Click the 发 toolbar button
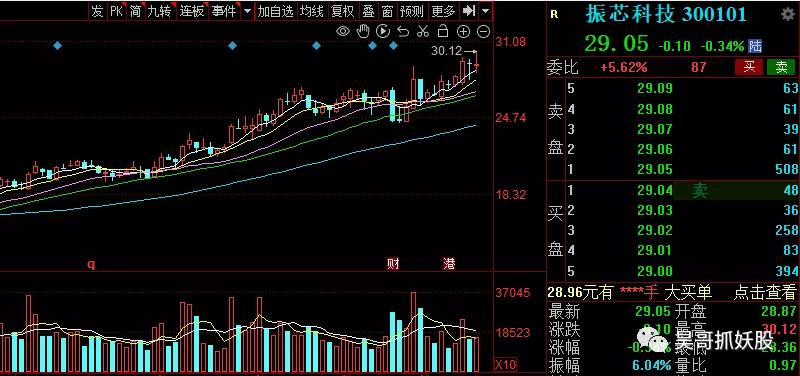Viewport: 800px width, 376px height. [x=97, y=11]
